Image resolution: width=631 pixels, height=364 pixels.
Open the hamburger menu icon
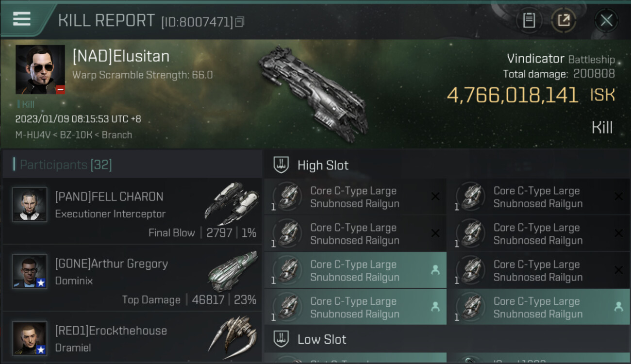tap(22, 19)
